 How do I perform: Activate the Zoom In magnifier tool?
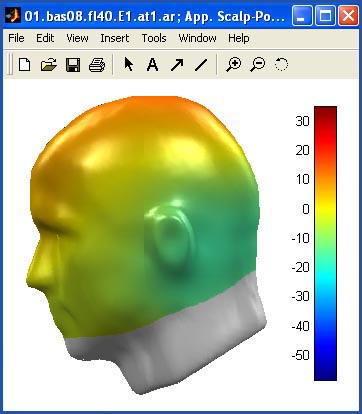[x=233, y=64]
